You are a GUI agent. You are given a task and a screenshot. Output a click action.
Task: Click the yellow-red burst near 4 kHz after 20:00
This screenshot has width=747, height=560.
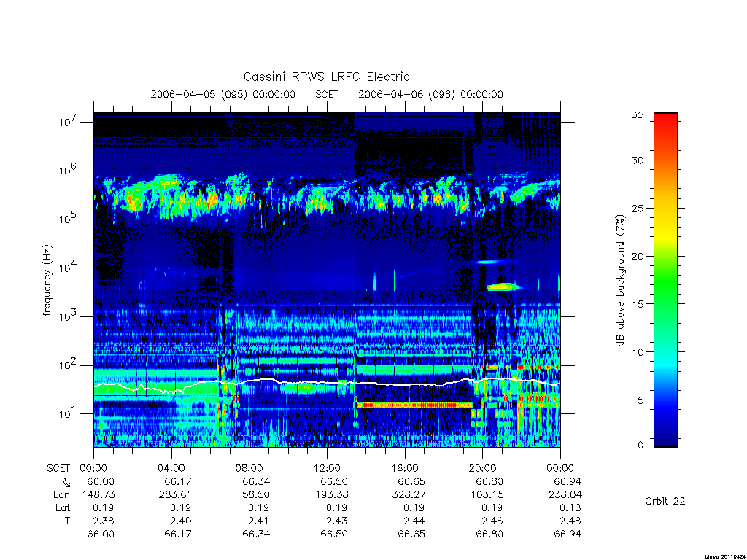click(x=503, y=287)
